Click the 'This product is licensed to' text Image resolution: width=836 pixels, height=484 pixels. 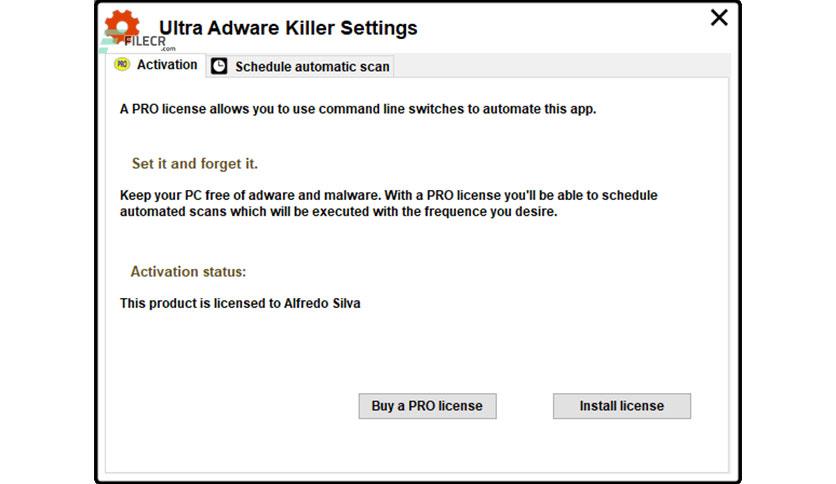(200, 303)
